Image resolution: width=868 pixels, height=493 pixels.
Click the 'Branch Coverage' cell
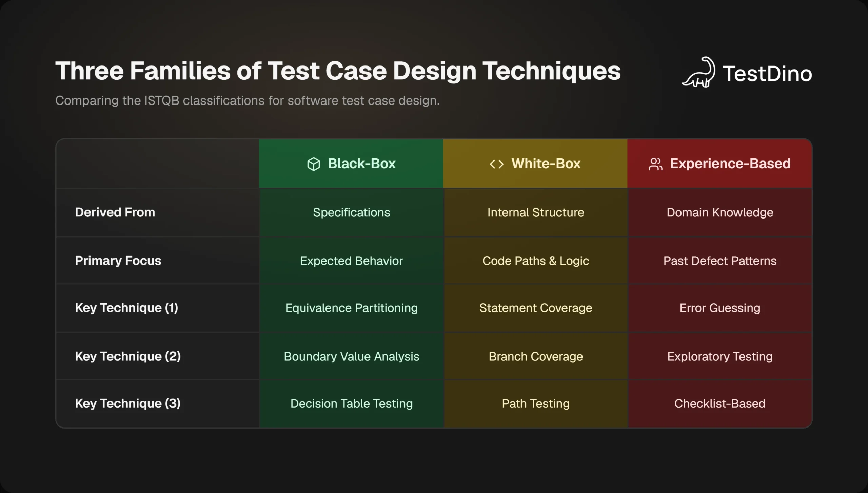tap(536, 357)
